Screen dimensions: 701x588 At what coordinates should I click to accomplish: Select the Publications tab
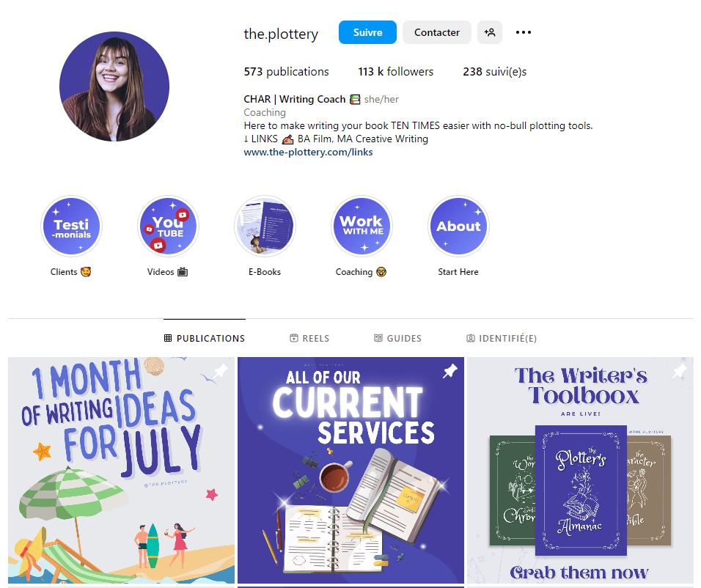pyautogui.click(x=205, y=338)
